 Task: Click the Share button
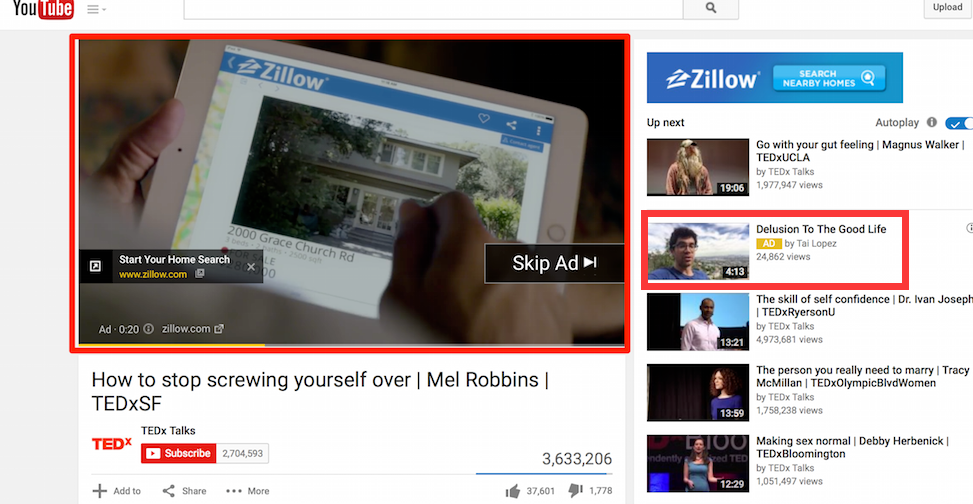[x=184, y=491]
